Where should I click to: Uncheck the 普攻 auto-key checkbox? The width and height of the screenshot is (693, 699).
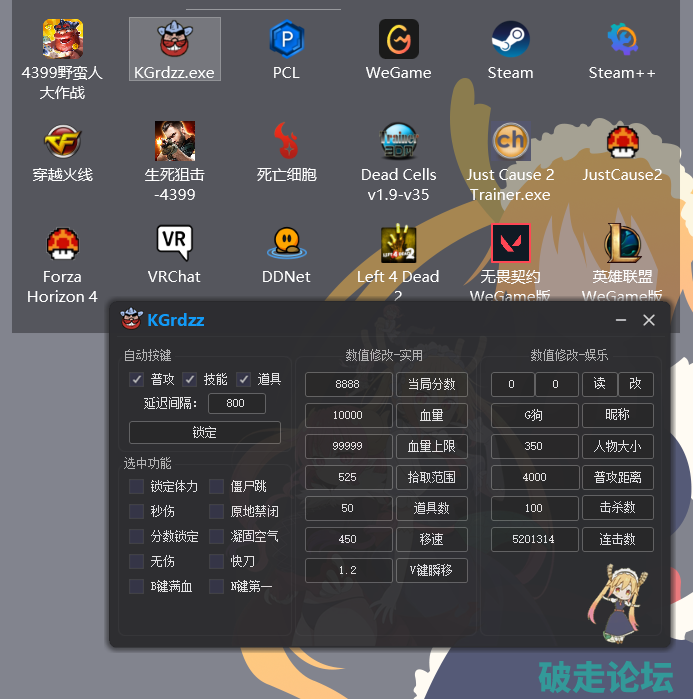coord(136,380)
